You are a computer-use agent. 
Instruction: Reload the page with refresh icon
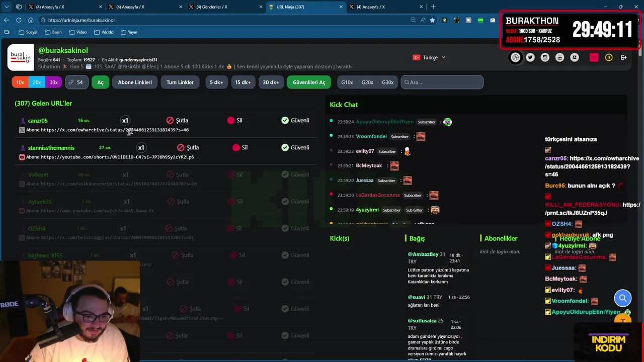19,20
